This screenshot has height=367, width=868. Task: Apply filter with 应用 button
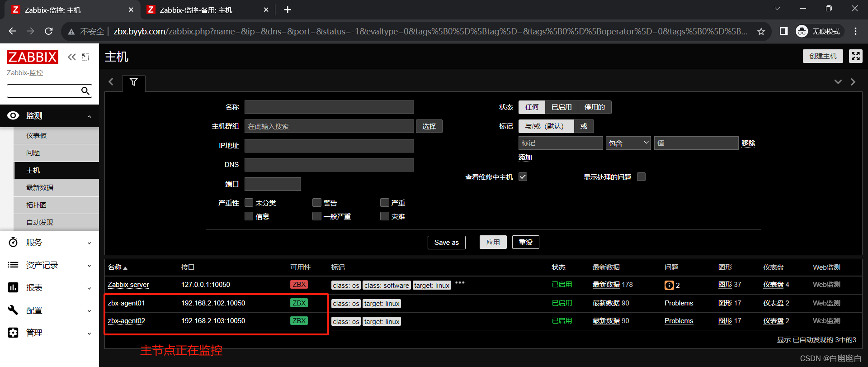[493, 242]
